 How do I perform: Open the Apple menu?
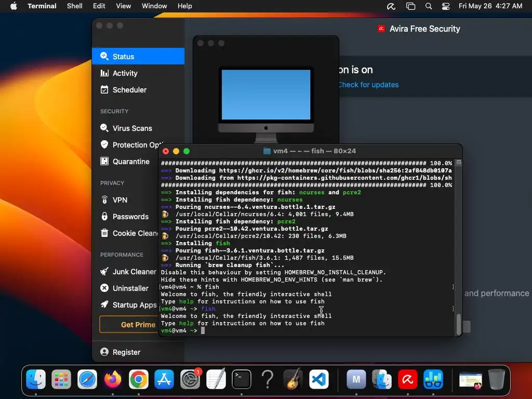(x=14, y=6)
